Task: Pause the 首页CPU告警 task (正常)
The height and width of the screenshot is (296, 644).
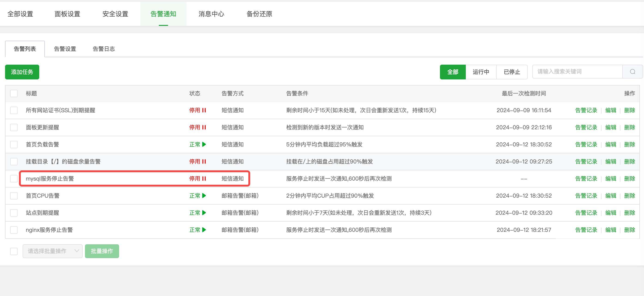Action: click(x=198, y=196)
